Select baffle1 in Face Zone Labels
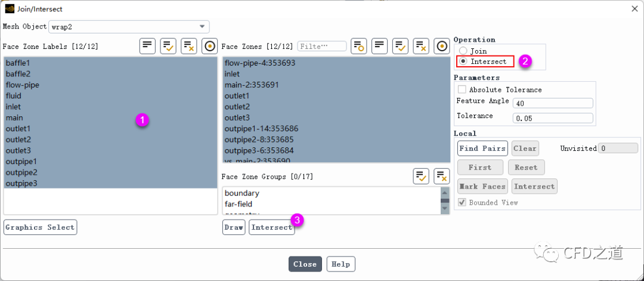Image resolution: width=644 pixels, height=281 pixels. point(110,63)
